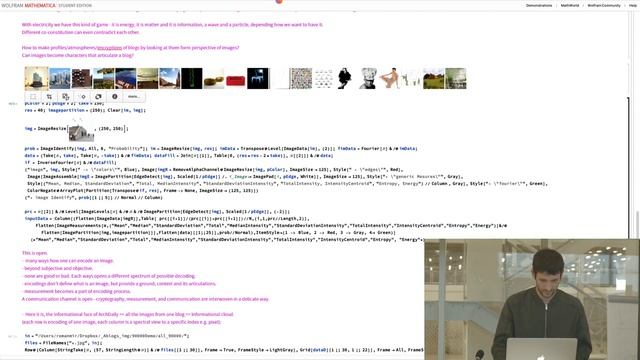This screenshot has height=360, width=640.
Task: Click the 'inputData = Column' code line
Action: (x=167, y=219)
